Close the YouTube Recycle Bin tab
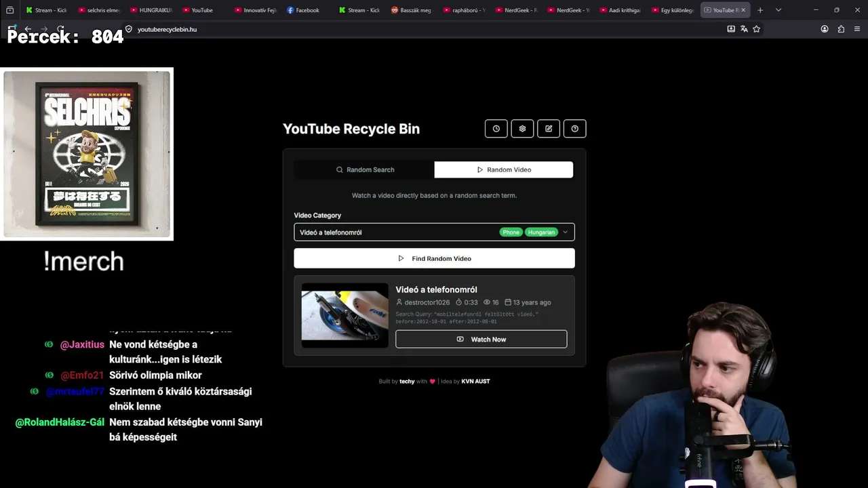Screen dimensions: 868x488 point(743,10)
